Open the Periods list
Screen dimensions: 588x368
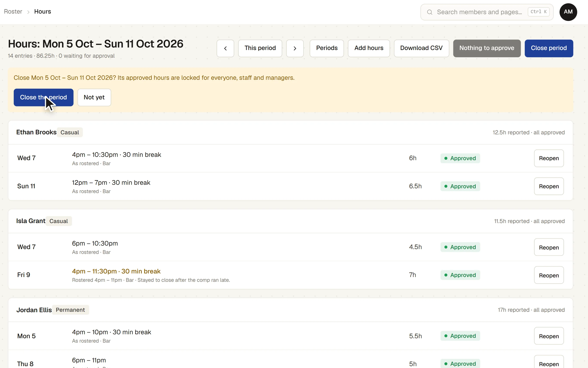click(x=327, y=48)
